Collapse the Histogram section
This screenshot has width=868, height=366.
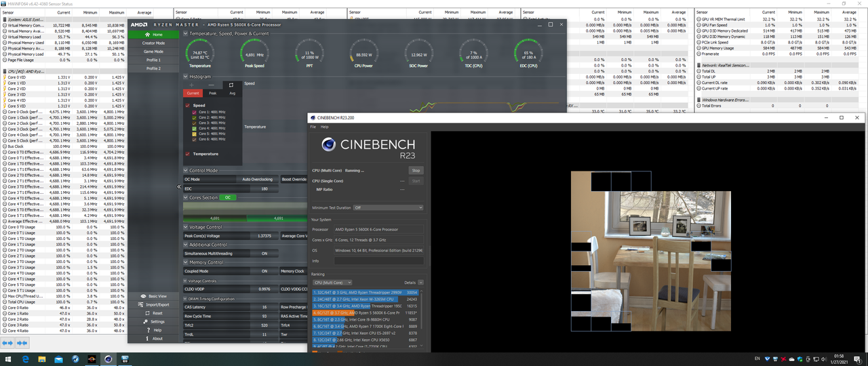click(186, 77)
